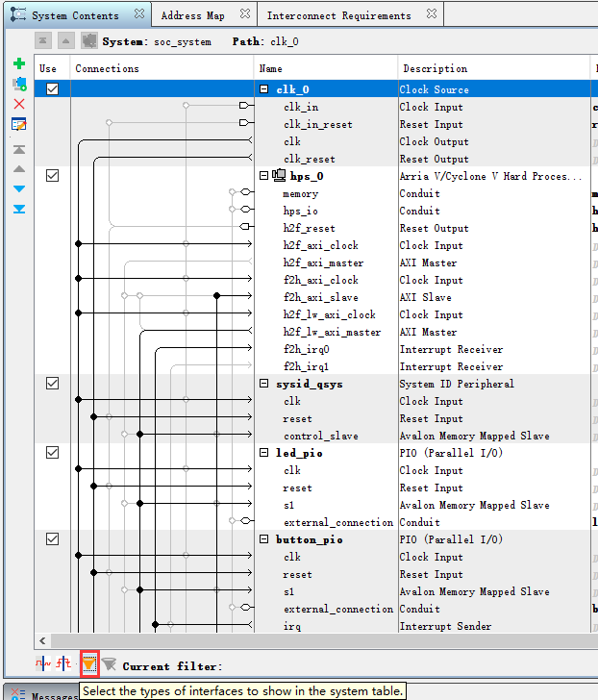Viewport: 598px width, 700px height.
Task: Click the add subsystem icon below the plus
Action: (x=18, y=84)
